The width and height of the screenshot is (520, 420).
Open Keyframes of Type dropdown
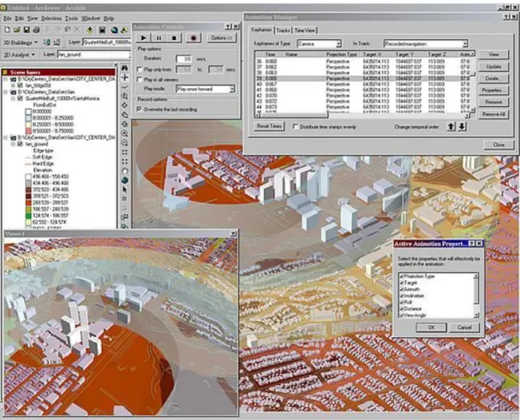coord(338,44)
